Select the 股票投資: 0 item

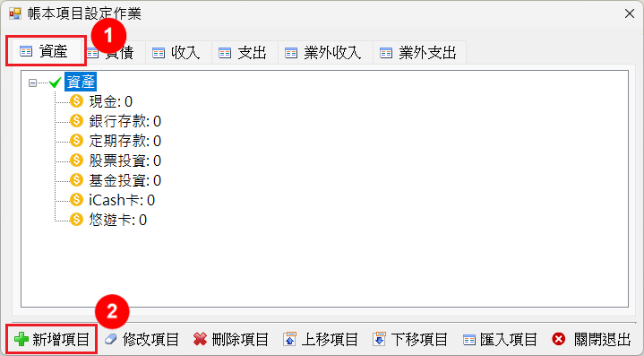click(125, 161)
